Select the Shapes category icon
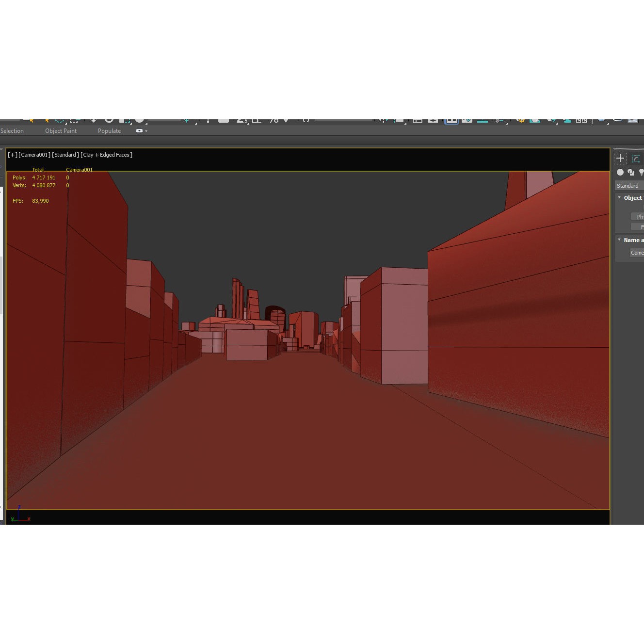644x644 pixels. pyautogui.click(x=631, y=173)
